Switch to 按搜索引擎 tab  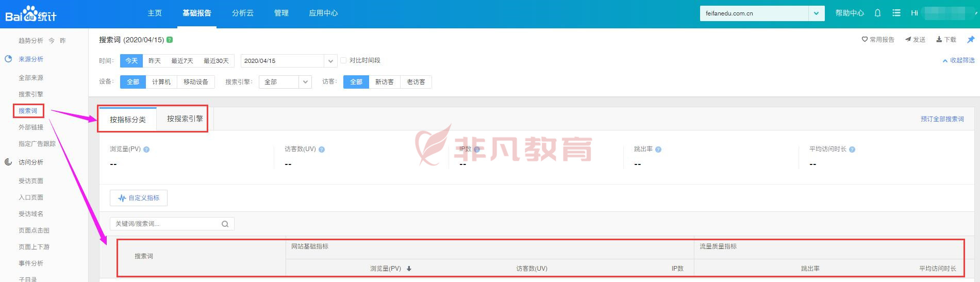pos(185,119)
